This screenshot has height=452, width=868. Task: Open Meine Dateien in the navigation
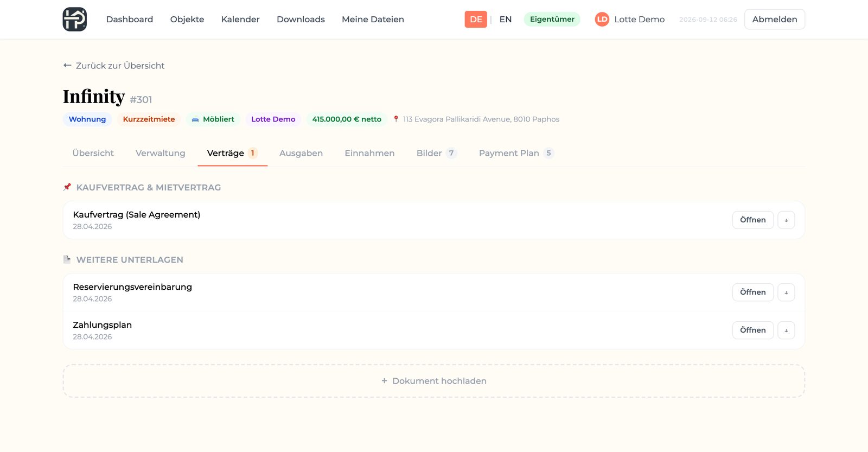pyautogui.click(x=373, y=20)
